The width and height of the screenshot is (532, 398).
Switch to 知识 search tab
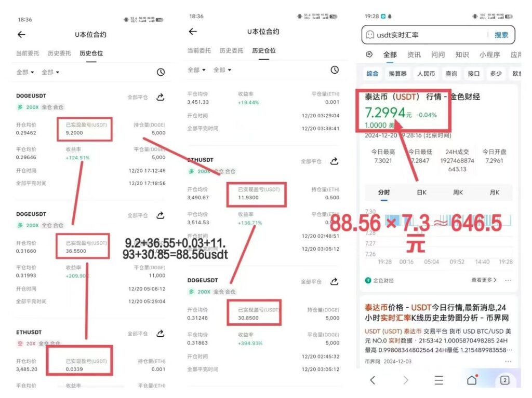[462, 54]
